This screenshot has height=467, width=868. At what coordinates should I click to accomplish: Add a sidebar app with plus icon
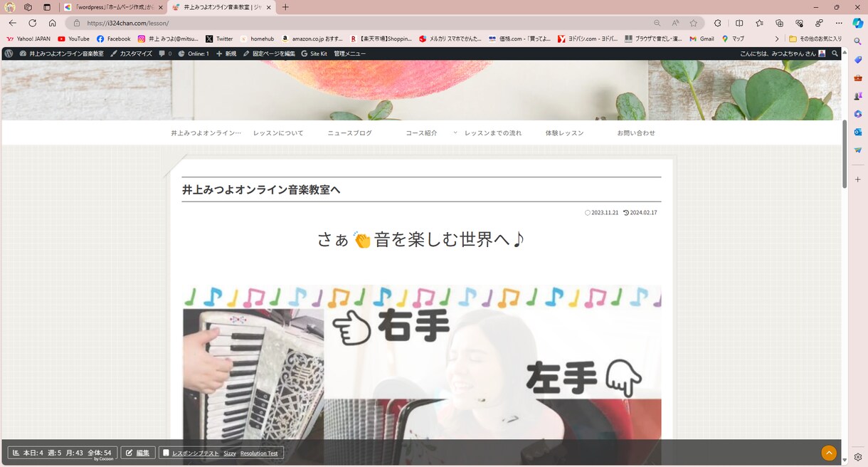(858, 179)
